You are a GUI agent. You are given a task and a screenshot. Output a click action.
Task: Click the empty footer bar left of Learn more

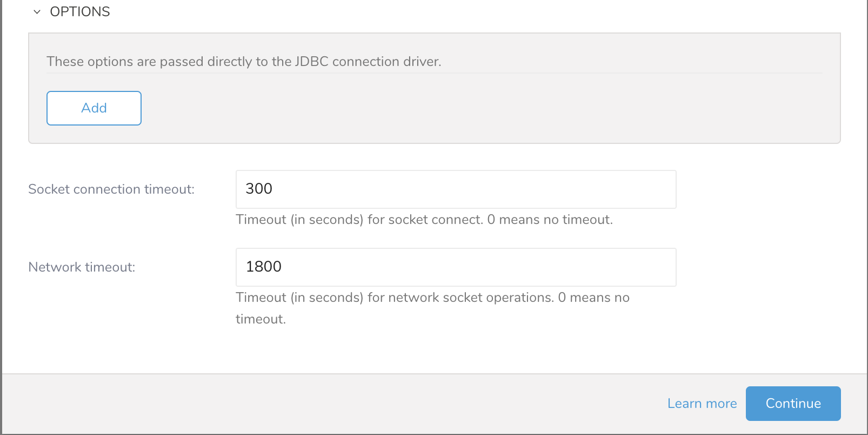click(324, 404)
